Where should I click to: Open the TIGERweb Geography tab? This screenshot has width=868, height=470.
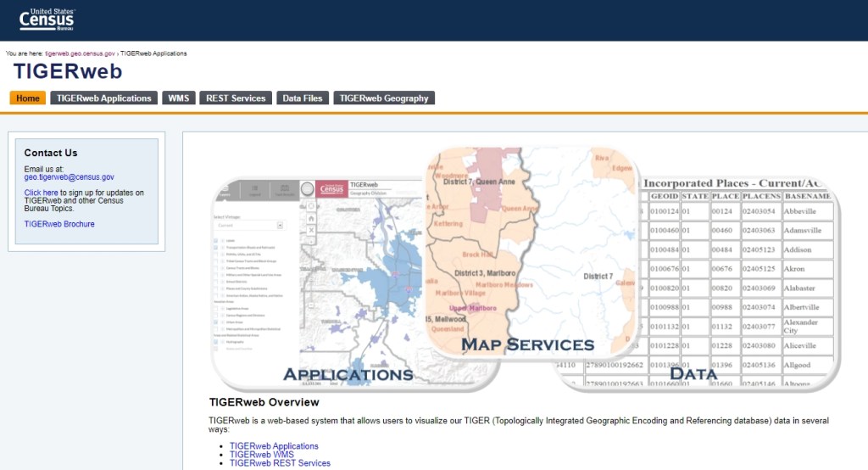pos(384,98)
